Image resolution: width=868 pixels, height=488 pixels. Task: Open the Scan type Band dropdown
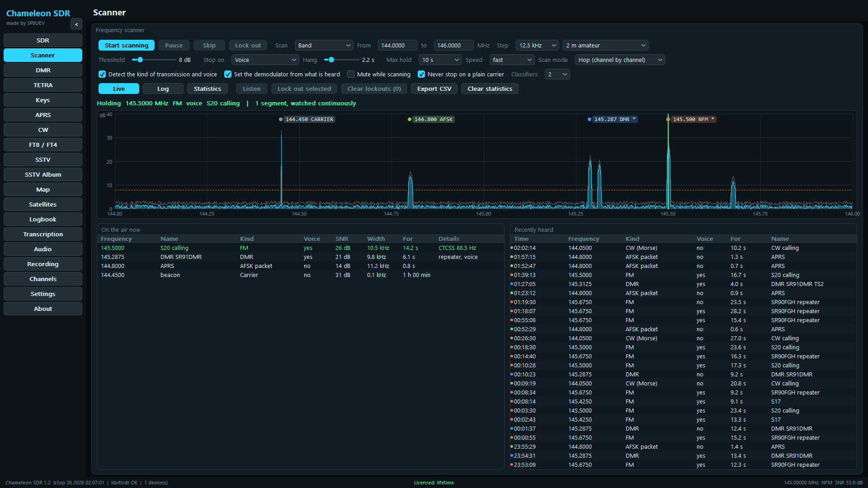point(324,46)
